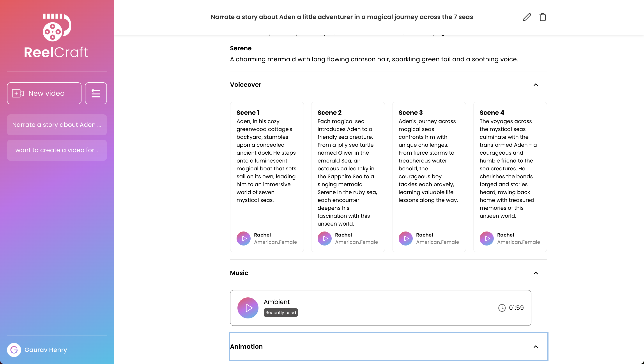Open Gaurav Henry account avatar
The image size is (644, 364).
click(14, 350)
